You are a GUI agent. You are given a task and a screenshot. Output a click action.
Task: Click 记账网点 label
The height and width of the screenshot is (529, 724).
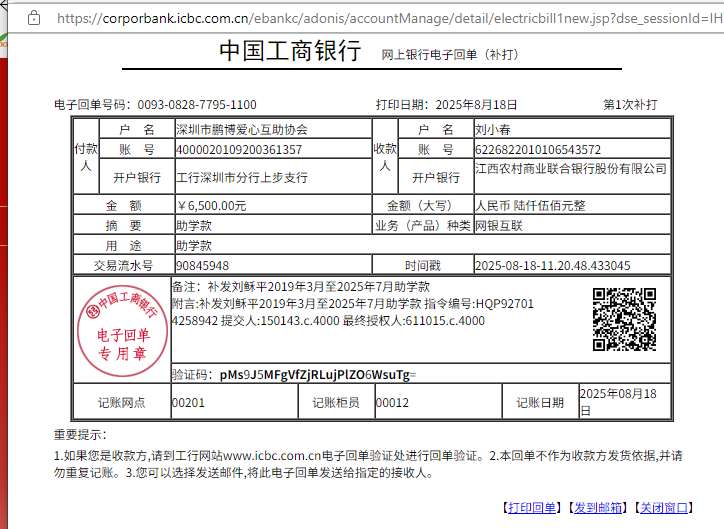pos(122,403)
